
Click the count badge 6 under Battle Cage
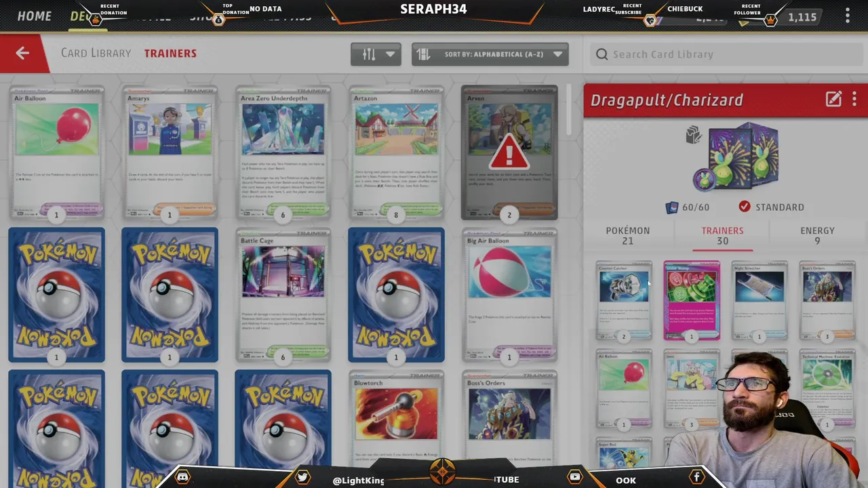283,357
